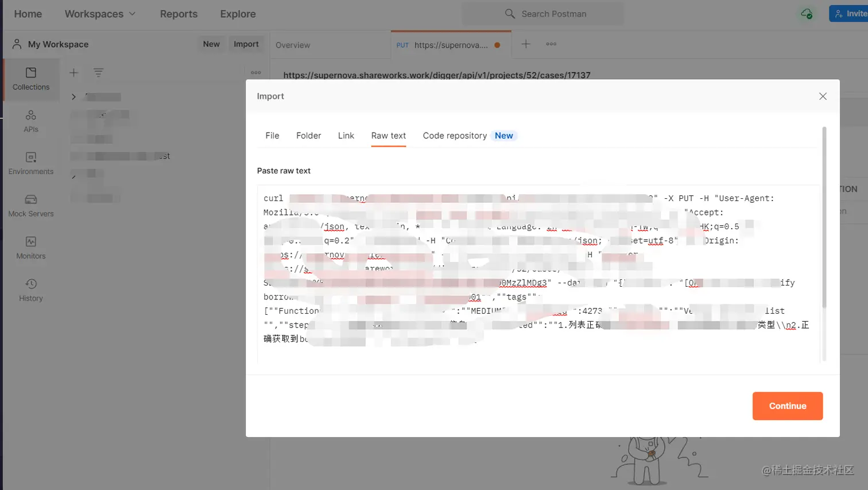Click the sync status cloud icon
This screenshot has width=868, height=490.
tap(807, 14)
